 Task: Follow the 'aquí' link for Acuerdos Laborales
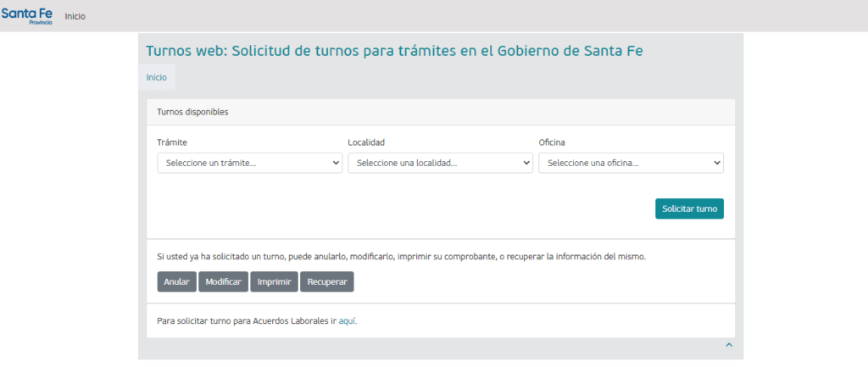[x=347, y=321]
